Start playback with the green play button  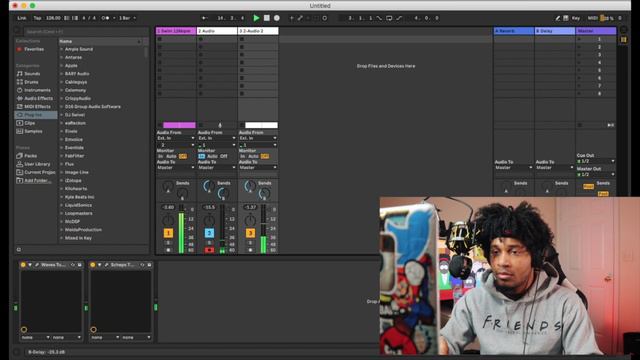point(256,18)
